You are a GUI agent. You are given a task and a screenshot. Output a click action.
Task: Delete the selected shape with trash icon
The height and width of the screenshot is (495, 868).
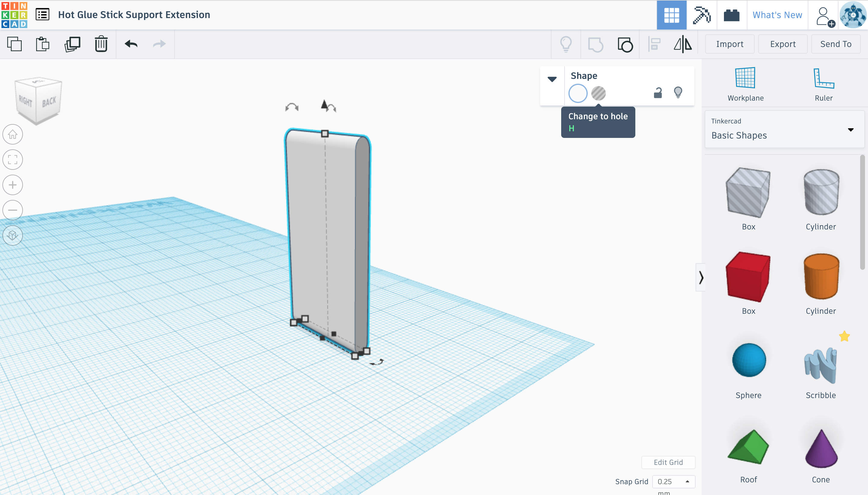(x=101, y=44)
